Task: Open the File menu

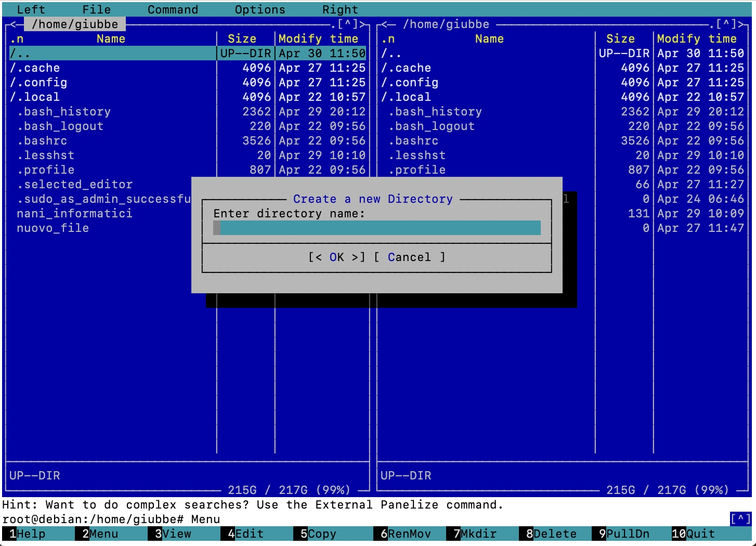Action: (x=96, y=9)
